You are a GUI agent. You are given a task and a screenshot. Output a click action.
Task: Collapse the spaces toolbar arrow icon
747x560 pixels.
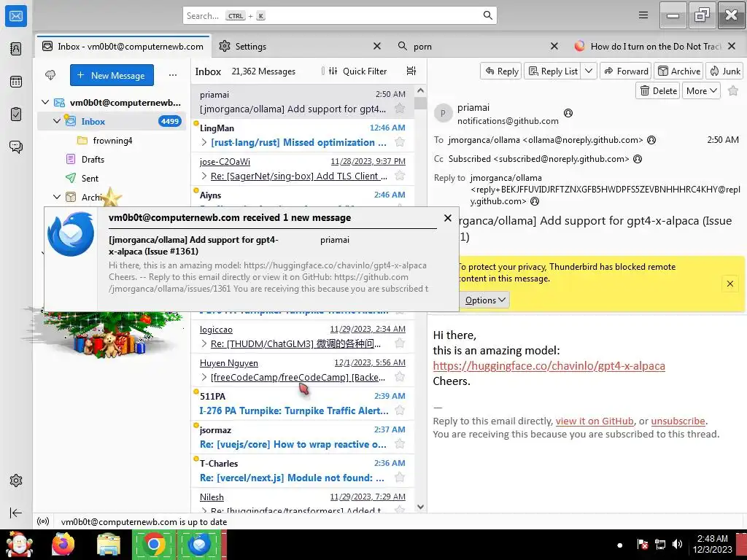coord(16,513)
